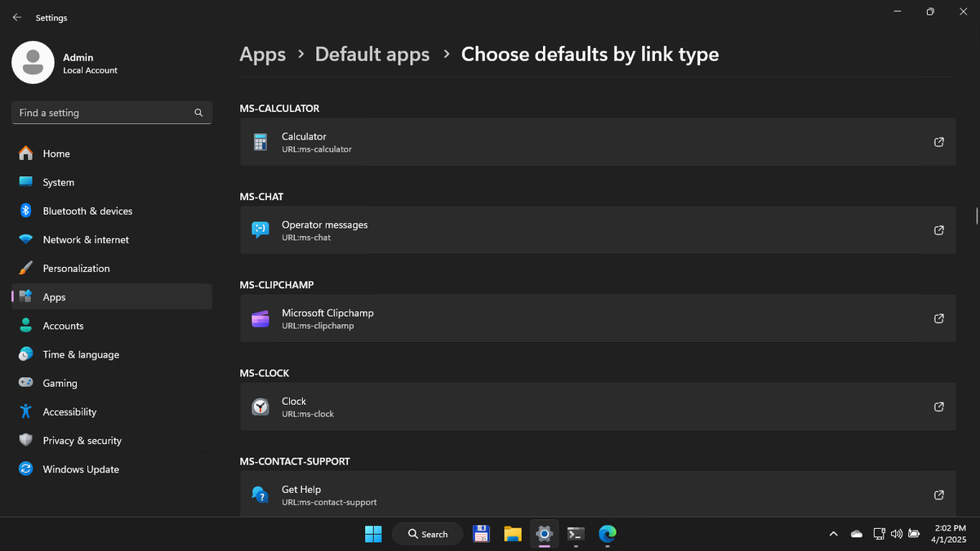Open File Explorer from the taskbar
This screenshot has height=551, width=980.
click(512, 534)
